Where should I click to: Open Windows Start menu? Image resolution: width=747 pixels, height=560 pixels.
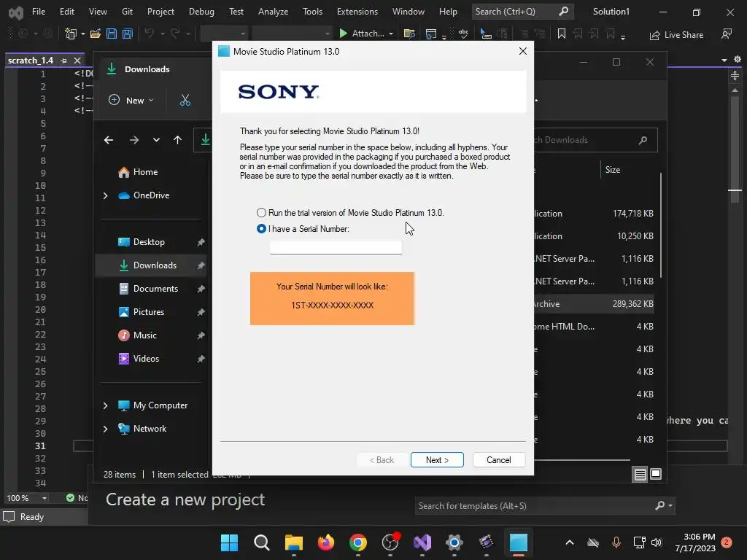[x=229, y=542]
